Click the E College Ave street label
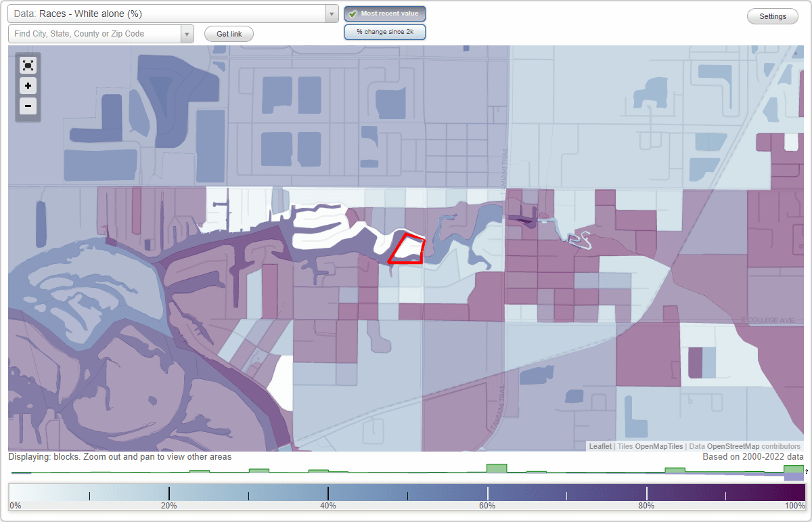The image size is (812, 522). pyautogui.click(x=767, y=320)
